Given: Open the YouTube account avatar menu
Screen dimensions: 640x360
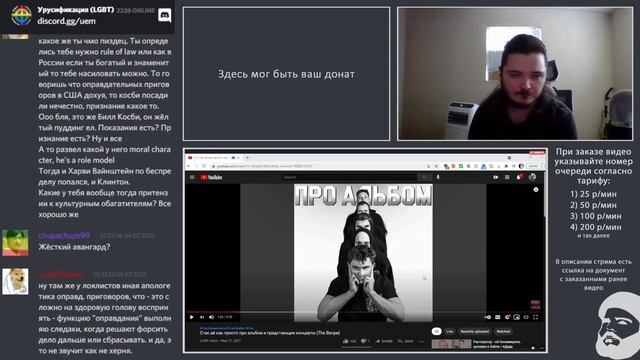Looking at the screenshot, I should (532, 177).
